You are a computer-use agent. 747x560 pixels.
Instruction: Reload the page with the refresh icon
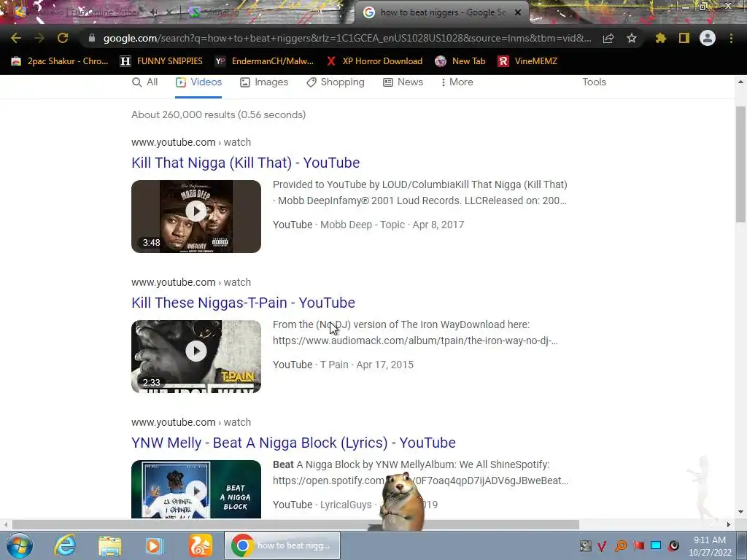[x=63, y=38]
